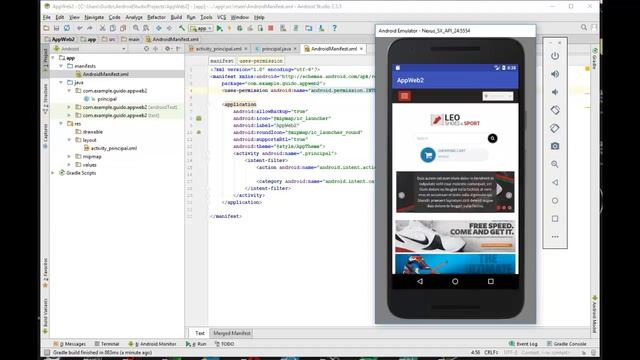Screen dimensions: 640x360
Task: Click carousel next arrow on phone banner
Action: tap(509, 195)
